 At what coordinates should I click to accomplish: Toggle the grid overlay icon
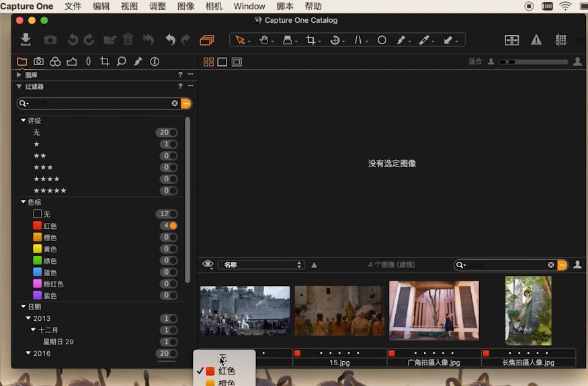click(560, 40)
